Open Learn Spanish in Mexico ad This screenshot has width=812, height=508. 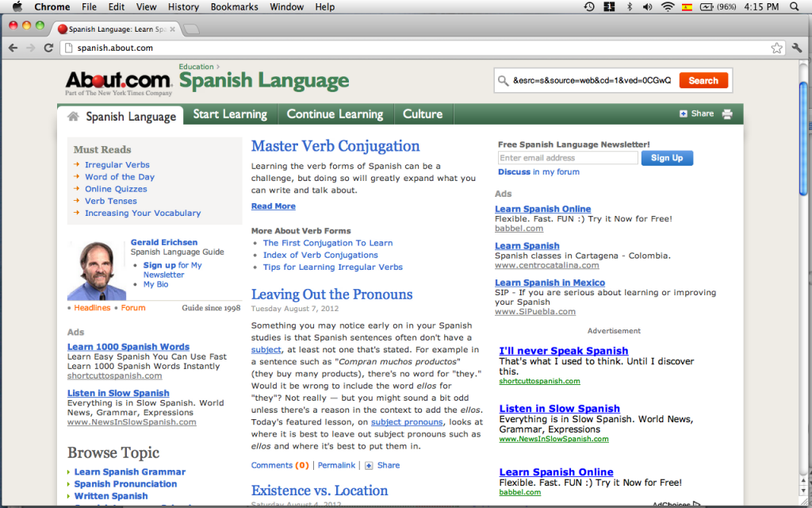(550, 283)
